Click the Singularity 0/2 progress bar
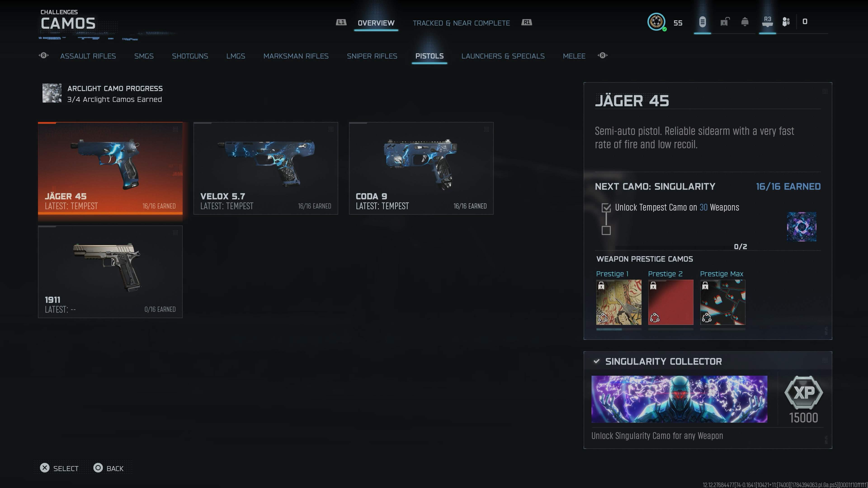This screenshot has width=868, height=488. click(x=674, y=247)
